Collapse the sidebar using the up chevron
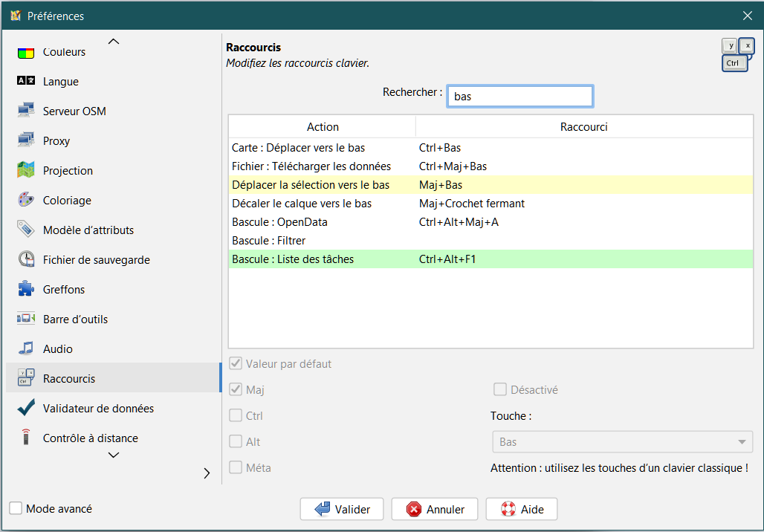The image size is (764, 532). [113, 41]
